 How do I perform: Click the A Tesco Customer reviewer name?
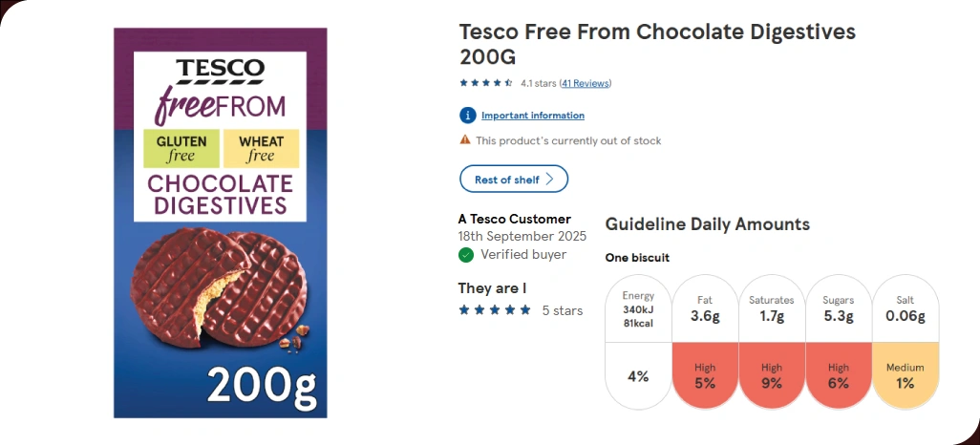pyautogui.click(x=514, y=219)
